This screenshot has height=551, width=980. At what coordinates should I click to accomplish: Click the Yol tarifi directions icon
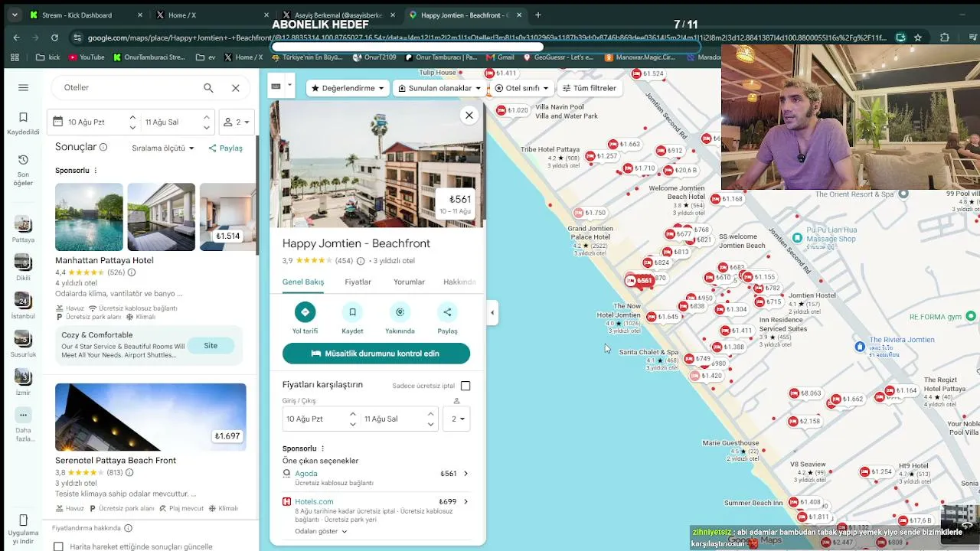point(305,311)
